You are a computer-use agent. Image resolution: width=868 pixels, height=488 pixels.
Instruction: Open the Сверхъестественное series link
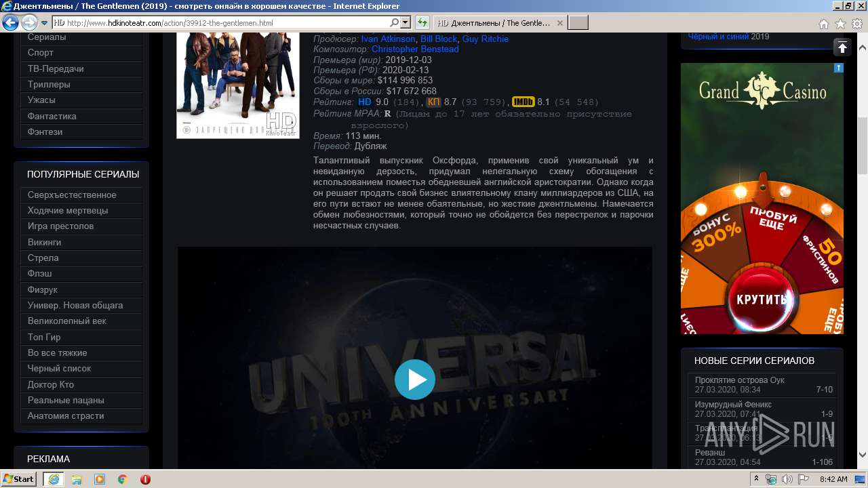81,195
